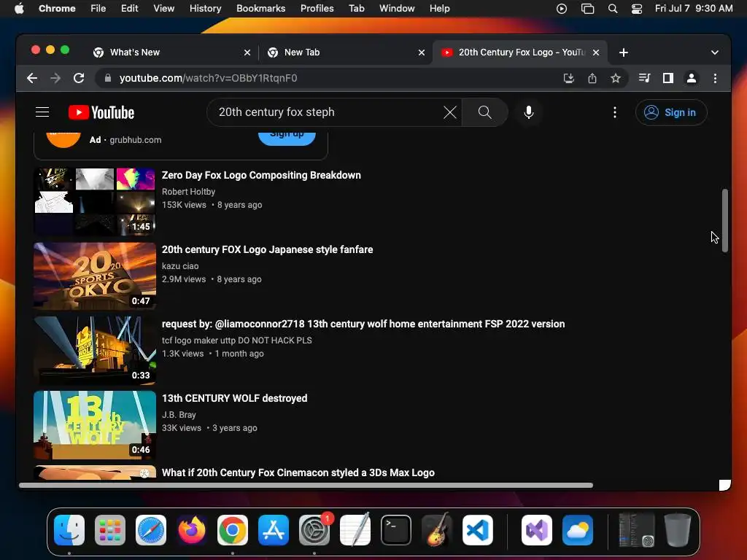Open Spotlight search in menu bar
Image resolution: width=747 pixels, height=560 pixels.
pos(613,9)
